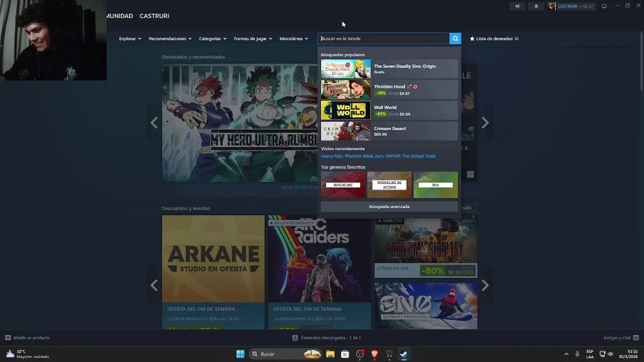
Task: Click in the store search field
Action: click(383, 39)
